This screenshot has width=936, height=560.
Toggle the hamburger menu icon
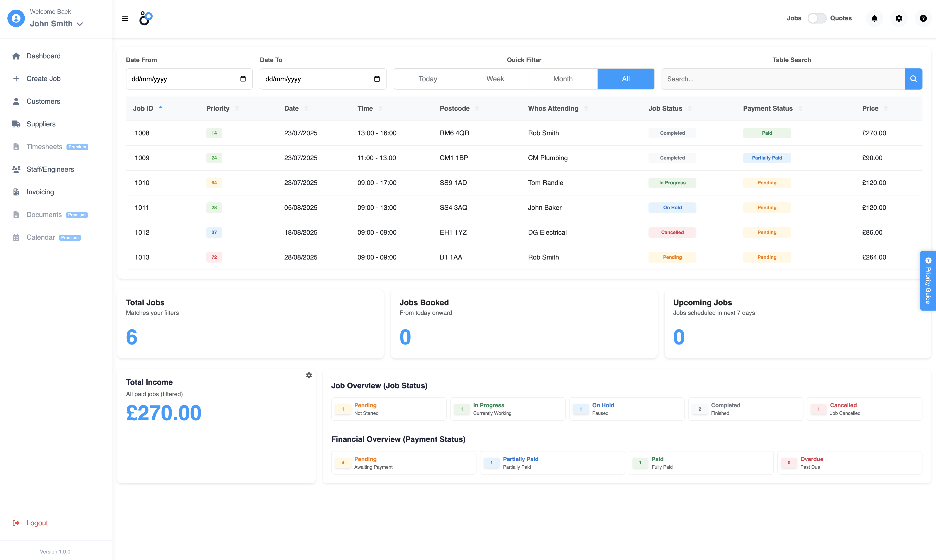[125, 18]
